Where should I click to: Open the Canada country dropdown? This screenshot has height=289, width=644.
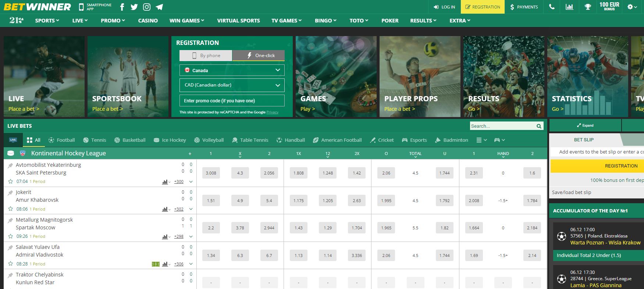point(232,70)
